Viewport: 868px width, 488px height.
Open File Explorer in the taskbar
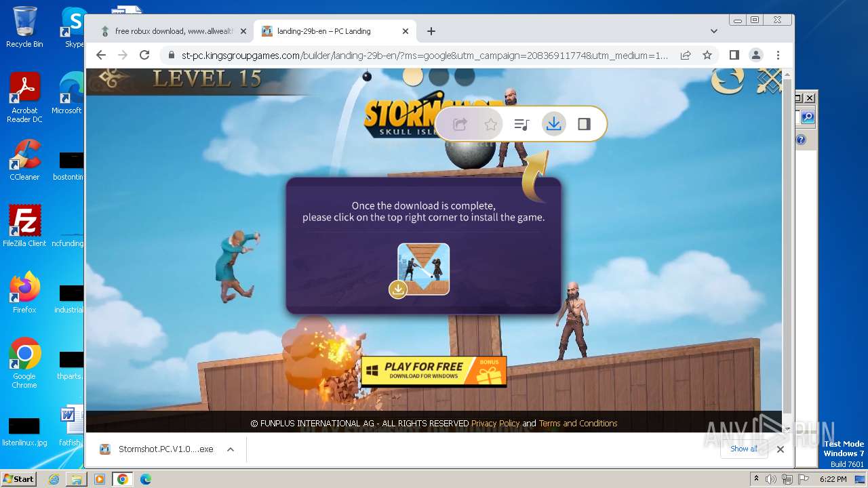[x=77, y=479]
